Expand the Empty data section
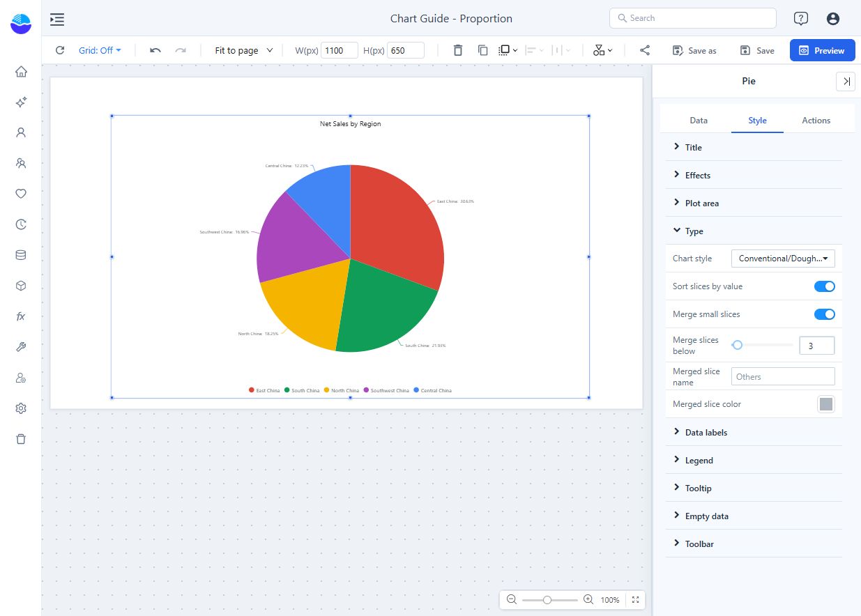The width and height of the screenshot is (861, 616). coord(754,516)
